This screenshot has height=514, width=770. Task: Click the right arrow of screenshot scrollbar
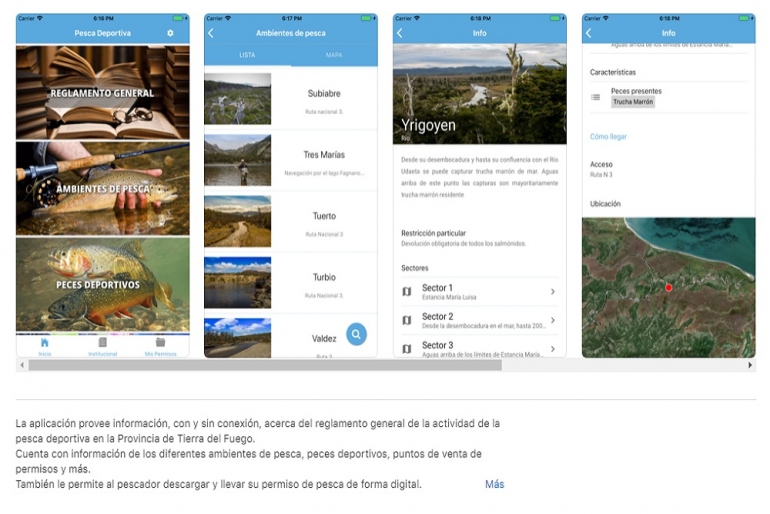pos(749,365)
